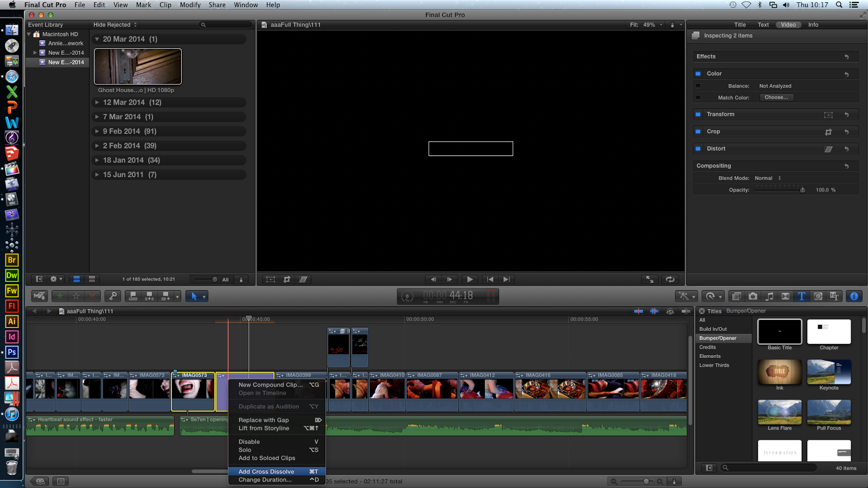Show the Titles browser T icon
The image size is (868, 488).
(x=801, y=296)
